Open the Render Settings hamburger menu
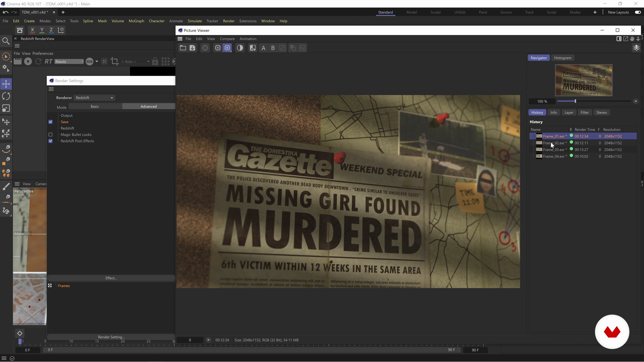Viewport: 644px width, 362px height. coord(51,89)
